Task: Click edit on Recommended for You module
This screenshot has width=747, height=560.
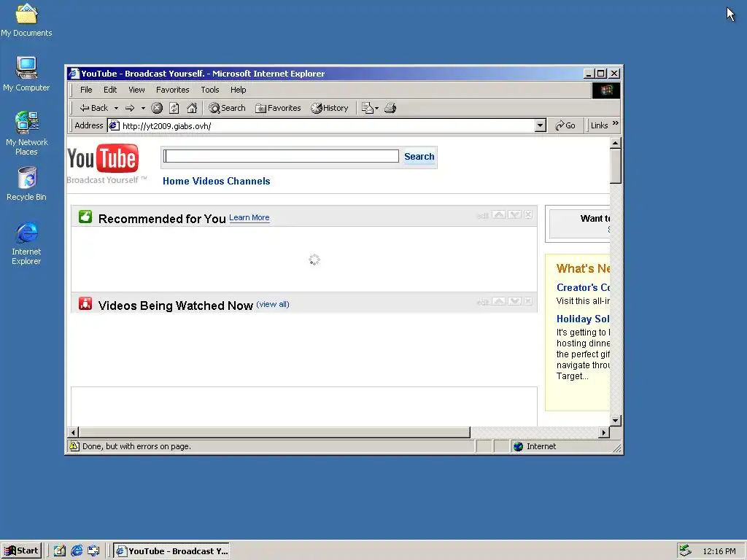Action: 483,216
